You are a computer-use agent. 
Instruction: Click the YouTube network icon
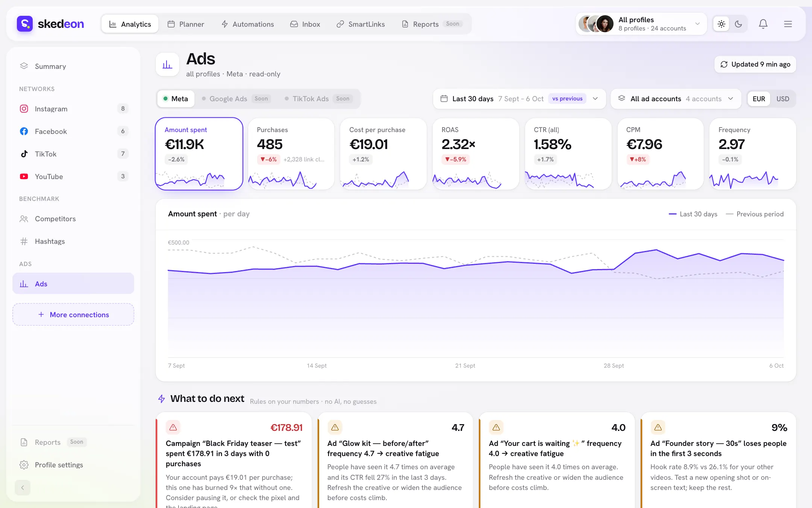(x=24, y=176)
